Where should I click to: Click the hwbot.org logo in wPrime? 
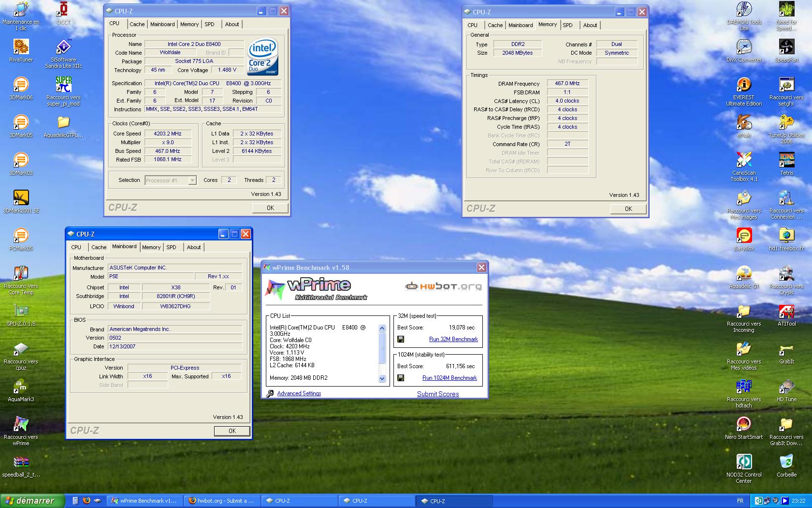point(443,286)
